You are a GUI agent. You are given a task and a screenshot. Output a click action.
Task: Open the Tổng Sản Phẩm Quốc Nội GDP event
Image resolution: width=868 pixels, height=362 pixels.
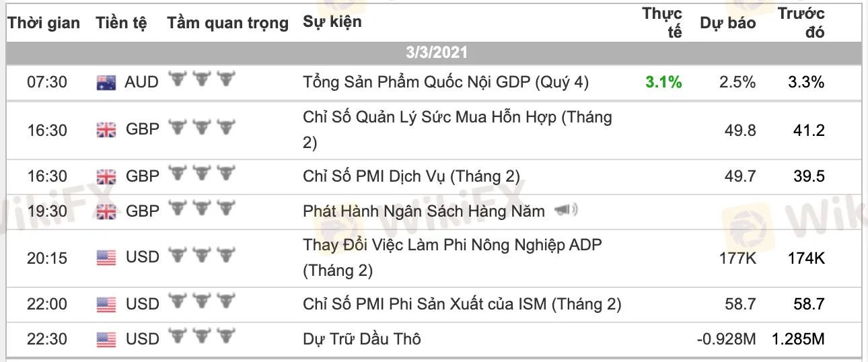coord(446,82)
